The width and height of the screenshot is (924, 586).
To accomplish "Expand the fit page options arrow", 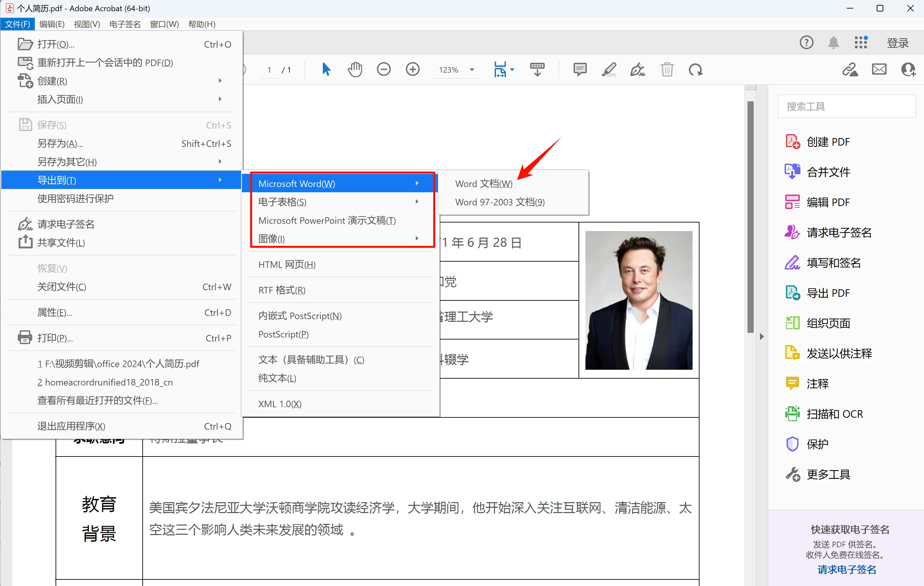I will (512, 70).
